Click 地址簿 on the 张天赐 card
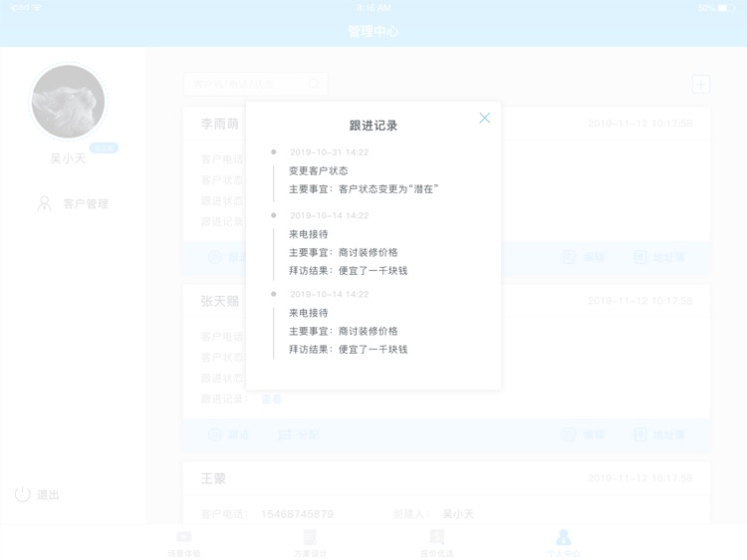Screen dimensions: 747x560 pos(659,434)
